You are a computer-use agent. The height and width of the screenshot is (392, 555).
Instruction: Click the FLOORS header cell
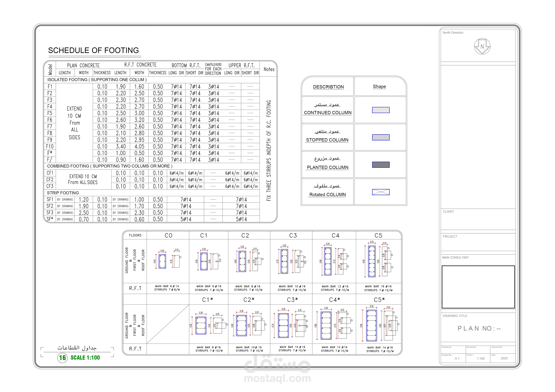(x=135, y=235)
